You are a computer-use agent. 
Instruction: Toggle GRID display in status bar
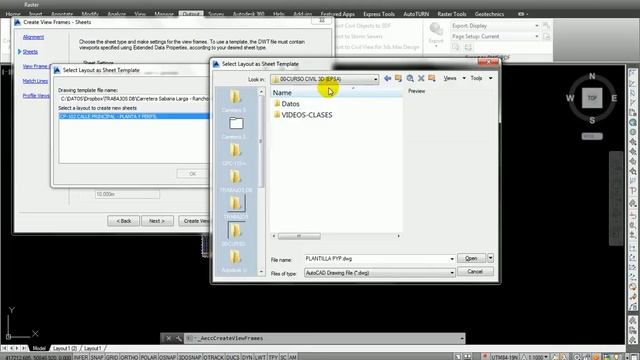tap(112, 357)
